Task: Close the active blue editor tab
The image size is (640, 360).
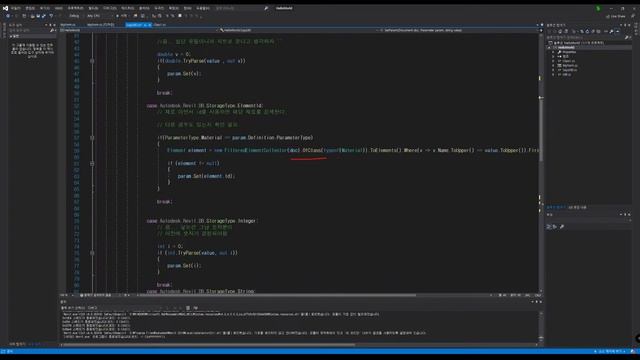Action: 150,25
